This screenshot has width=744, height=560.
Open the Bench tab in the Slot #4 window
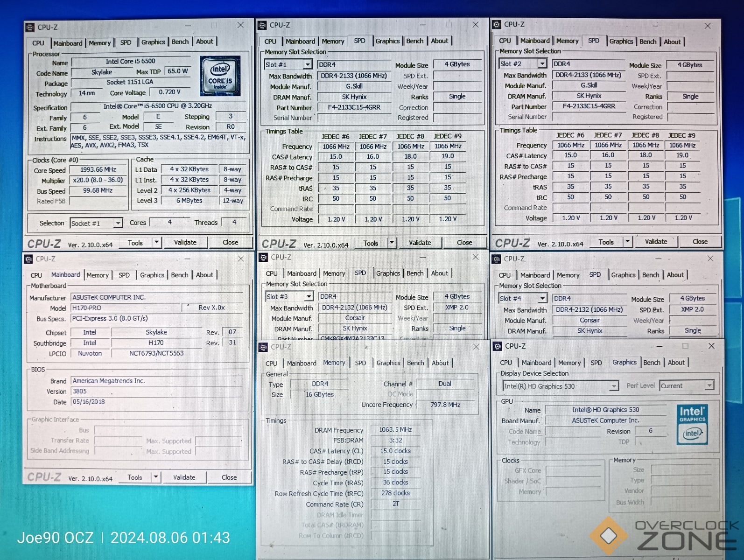pyautogui.click(x=651, y=275)
